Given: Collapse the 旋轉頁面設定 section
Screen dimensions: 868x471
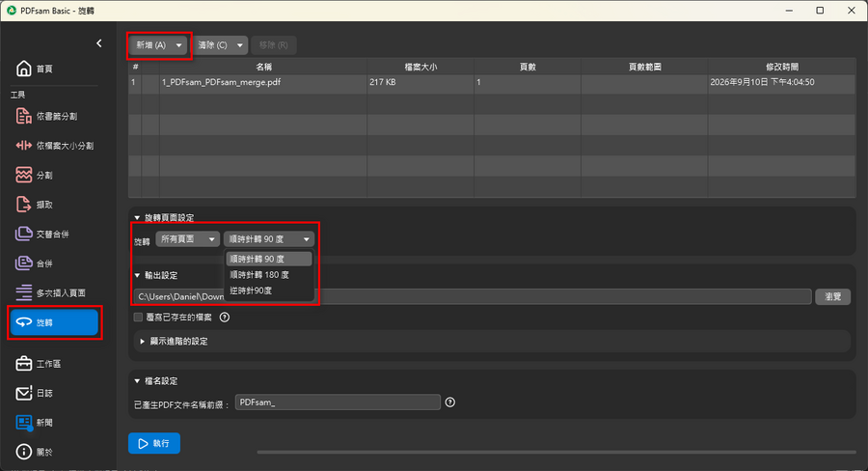Looking at the screenshot, I should (x=137, y=218).
